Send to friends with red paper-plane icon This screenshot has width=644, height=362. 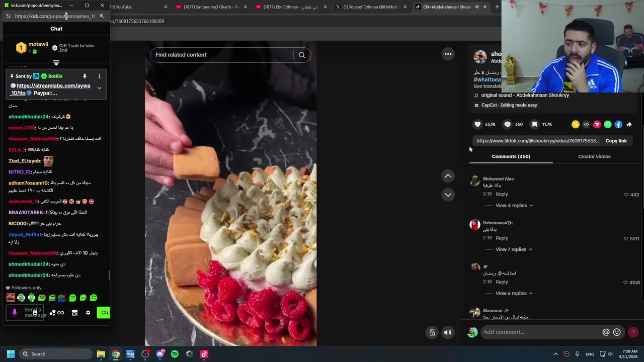[597, 124]
